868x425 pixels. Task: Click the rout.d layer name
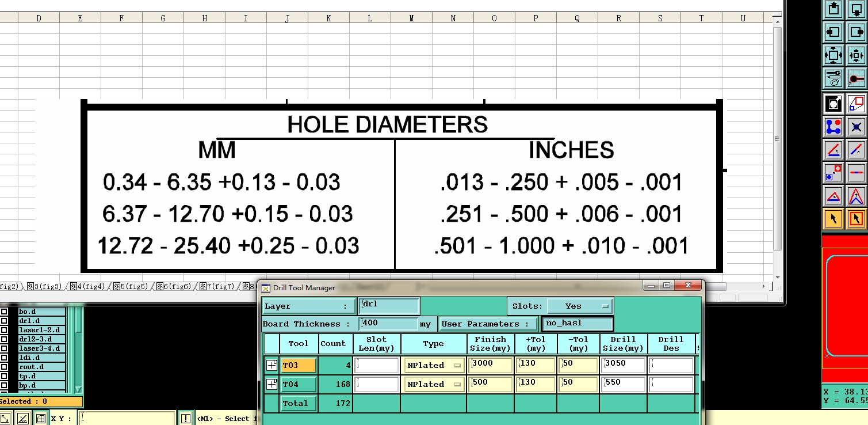(x=41, y=367)
